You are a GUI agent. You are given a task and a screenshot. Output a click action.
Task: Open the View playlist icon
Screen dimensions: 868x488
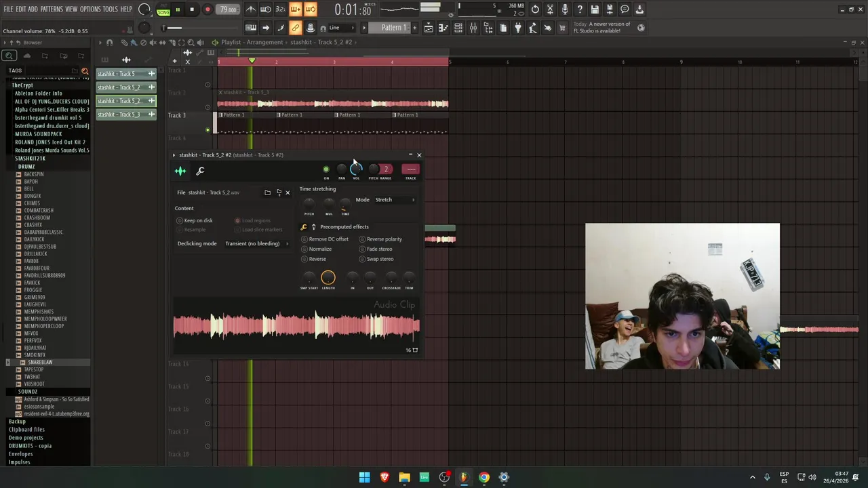(429, 28)
